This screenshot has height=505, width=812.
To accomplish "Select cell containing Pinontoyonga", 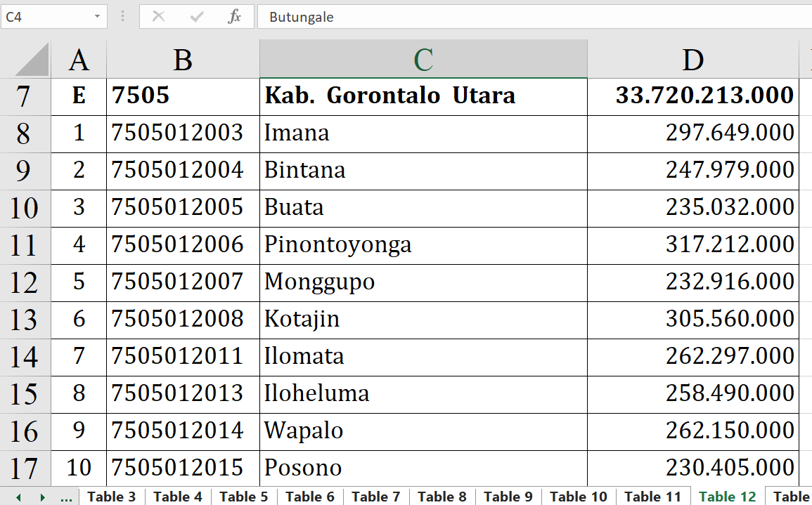I will click(423, 244).
